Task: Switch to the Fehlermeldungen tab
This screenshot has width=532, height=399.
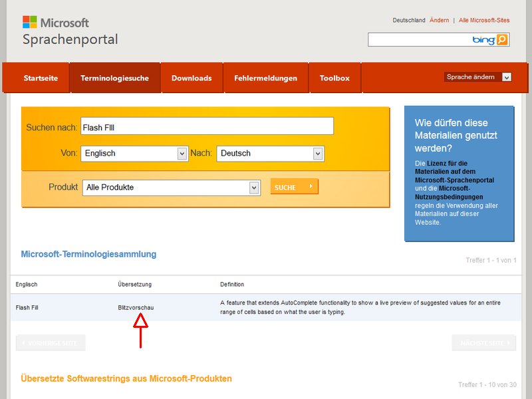Action: [x=265, y=78]
